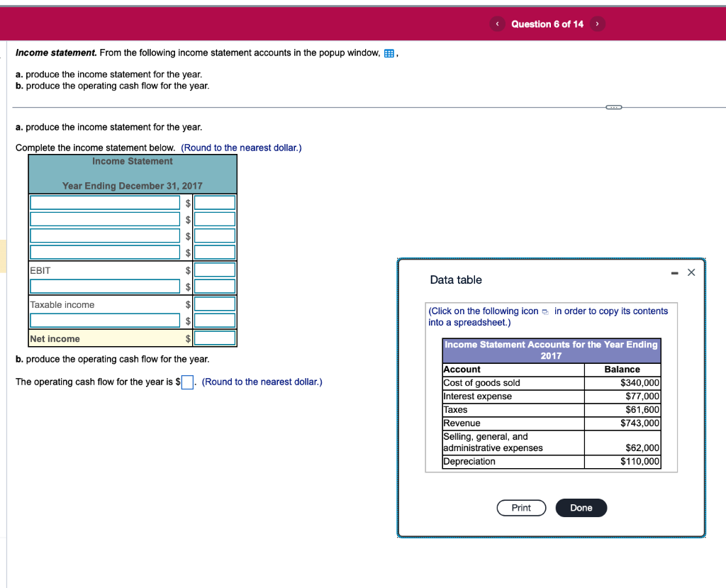The height and width of the screenshot is (588, 726).
Task: Open the data table popup icon
Action: click(x=389, y=53)
